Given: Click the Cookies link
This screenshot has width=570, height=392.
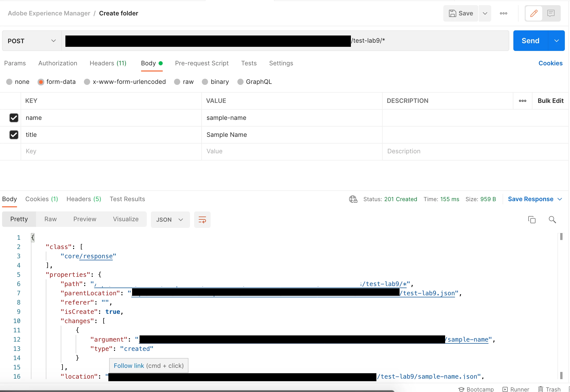Looking at the screenshot, I should (x=550, y=63).
